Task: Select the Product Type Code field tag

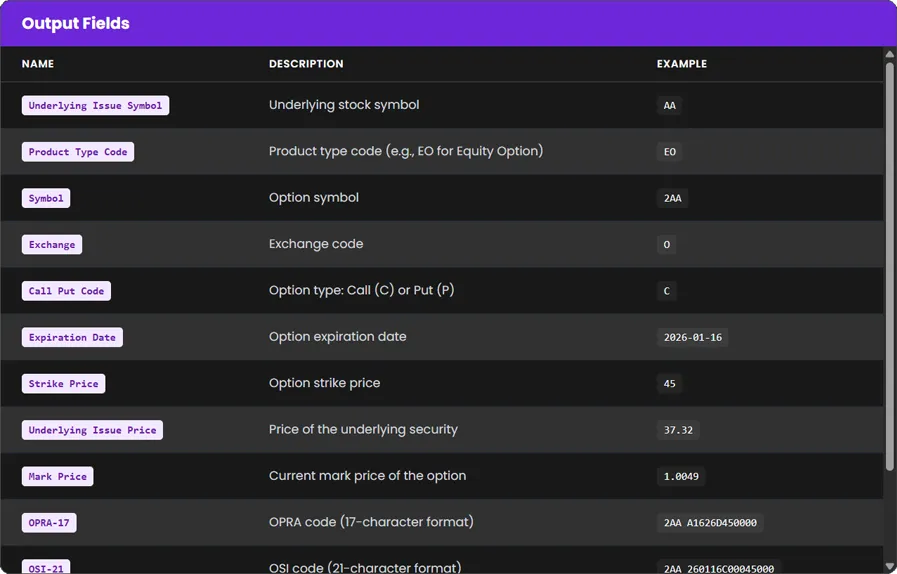Action: tap(78, 152)
